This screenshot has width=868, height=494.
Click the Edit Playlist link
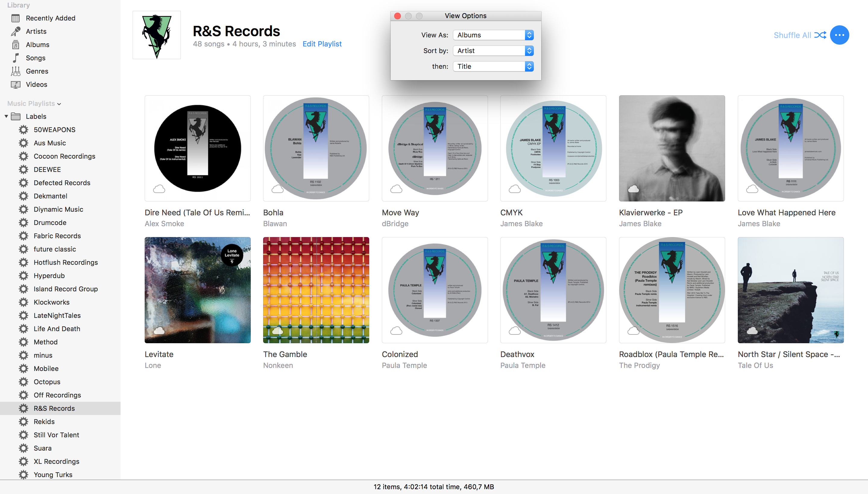coord(322,44)
